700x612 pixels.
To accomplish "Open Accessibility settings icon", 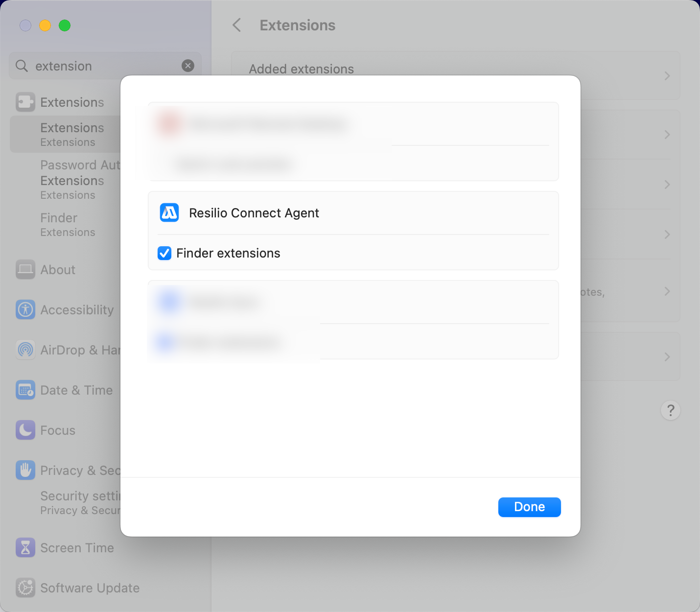I will (x=25, y=310).
